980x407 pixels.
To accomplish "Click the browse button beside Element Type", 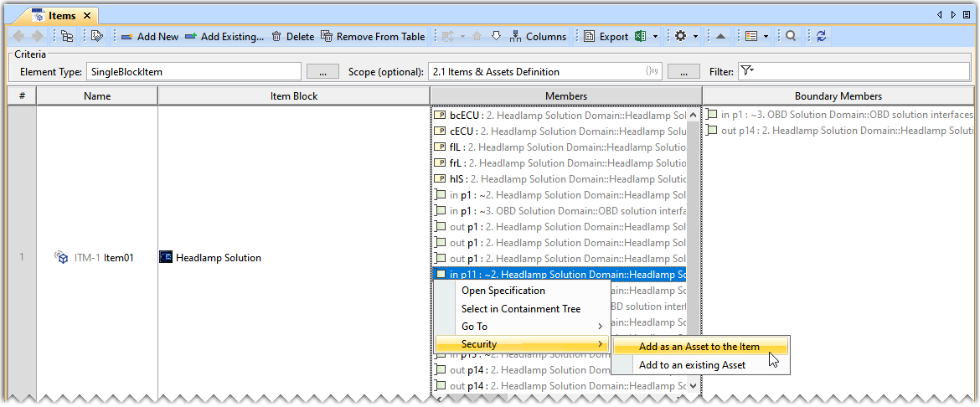I will point(322,72).
